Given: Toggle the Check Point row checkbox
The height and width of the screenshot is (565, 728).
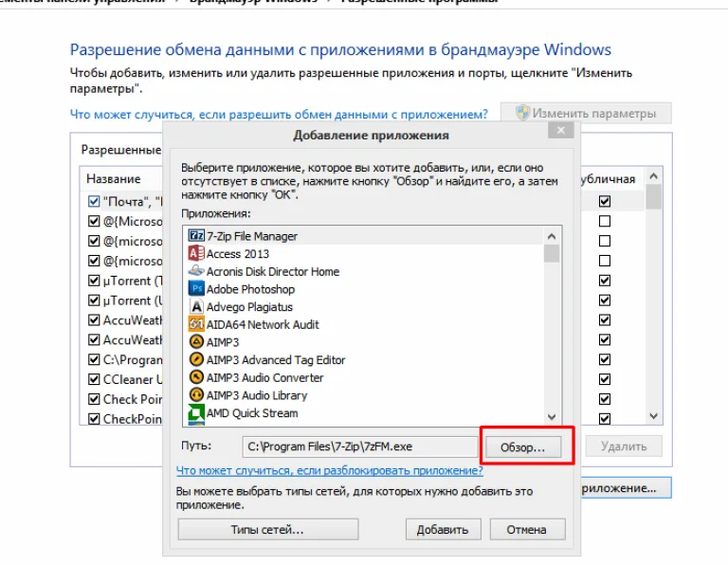Looking at the screenshot, I should click(94, 399).
